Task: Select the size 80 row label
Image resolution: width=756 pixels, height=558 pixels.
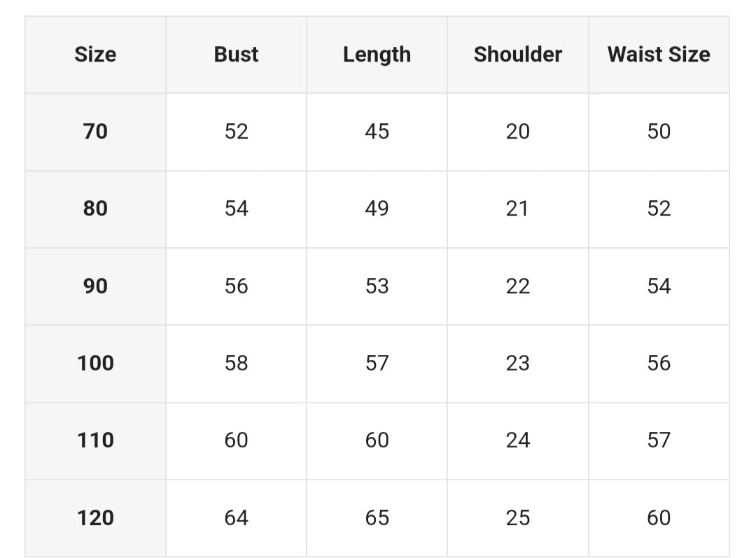Action: (95, 209)
